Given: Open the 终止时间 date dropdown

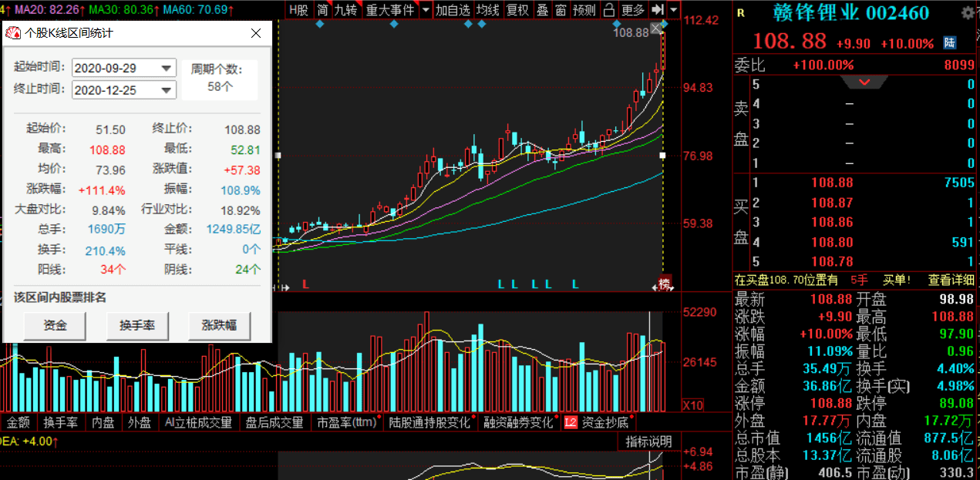Looking at the screenshot, I should coord(167,90).
